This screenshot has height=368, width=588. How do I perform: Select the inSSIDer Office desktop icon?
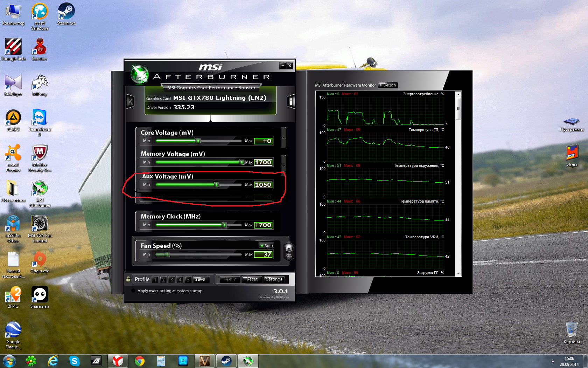pyautogui.click(x=13, y=229)
